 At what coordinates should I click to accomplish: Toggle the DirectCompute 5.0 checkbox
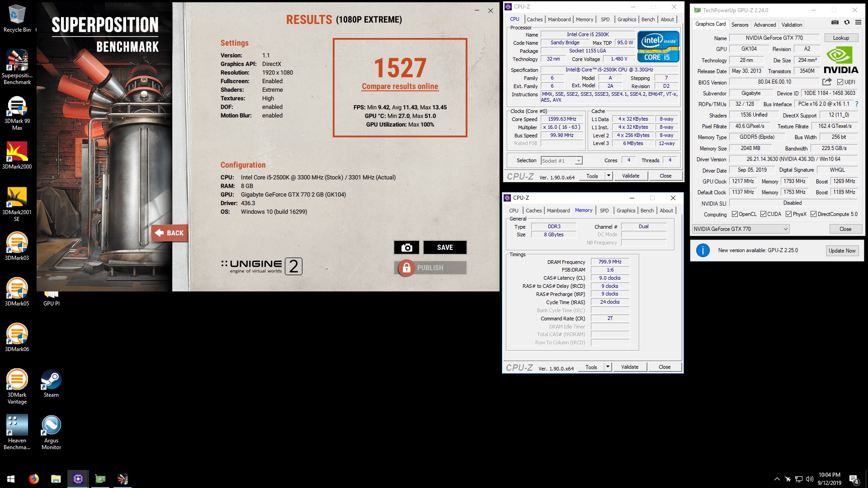pos(813,214)
